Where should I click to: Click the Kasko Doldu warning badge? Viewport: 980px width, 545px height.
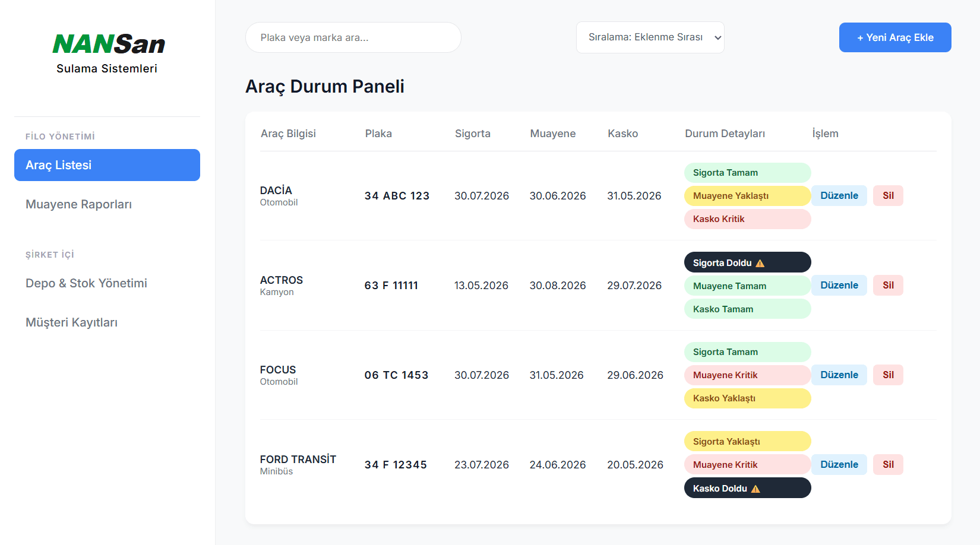point(748,488)
